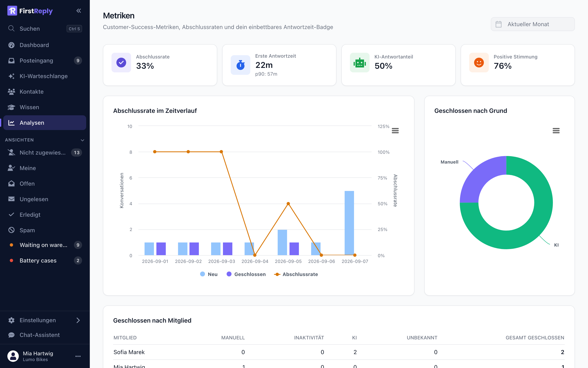Collapse the Ansichten section chevron
Viewport: 588px width, 368px height.
pyautogui.click(x=82, y=140)
